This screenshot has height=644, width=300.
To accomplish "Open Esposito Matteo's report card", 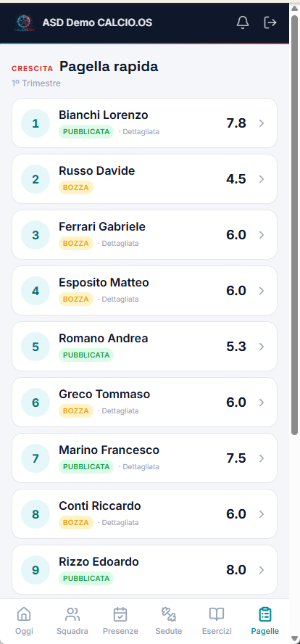I will 144,291.
